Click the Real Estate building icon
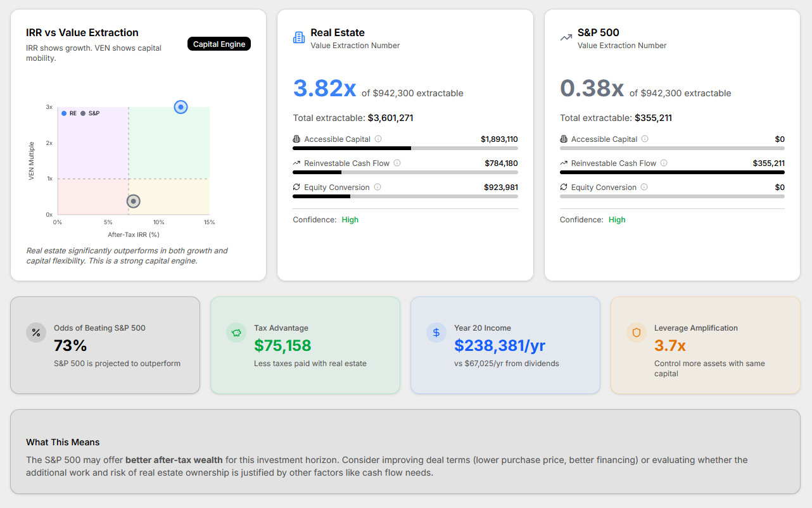 click(x=299, y=37)
